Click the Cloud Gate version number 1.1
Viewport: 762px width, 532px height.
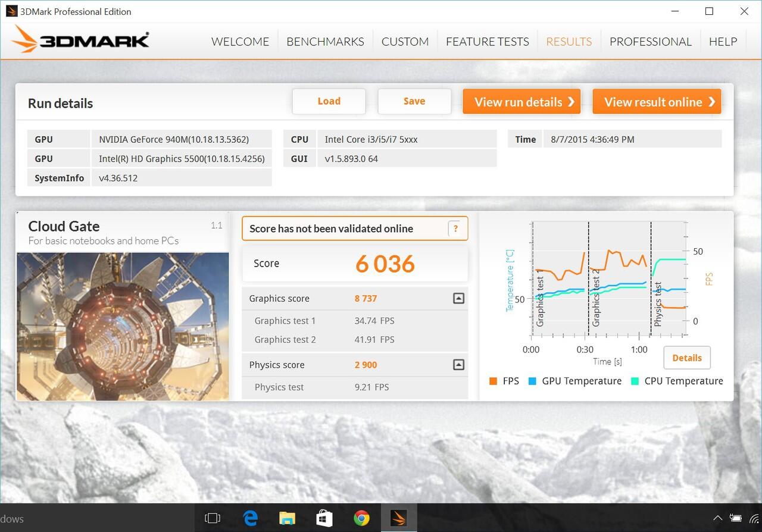click(x=217, y=226)
